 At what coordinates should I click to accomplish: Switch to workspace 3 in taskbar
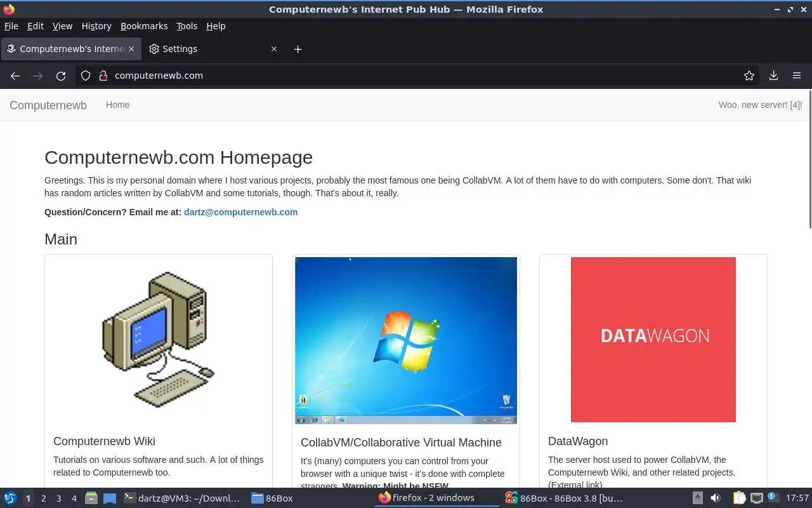point(58,498)
